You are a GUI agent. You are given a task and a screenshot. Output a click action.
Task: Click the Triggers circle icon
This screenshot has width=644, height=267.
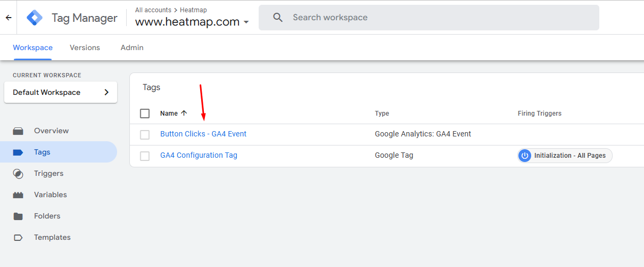click(18, 174)
